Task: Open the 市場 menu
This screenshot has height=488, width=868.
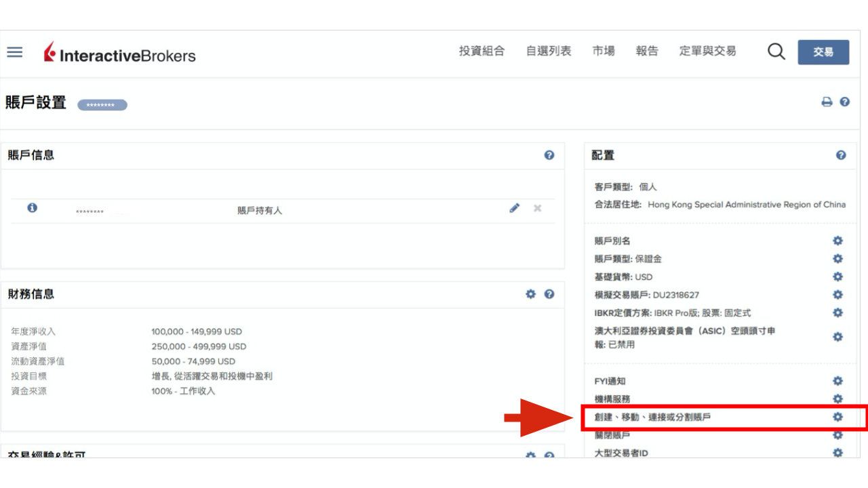Action: (x=604, y=51)
